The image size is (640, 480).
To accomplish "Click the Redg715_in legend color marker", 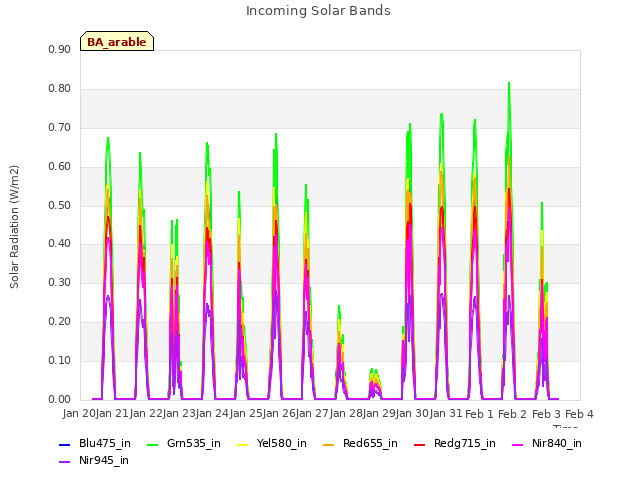I will pos(420,444).
